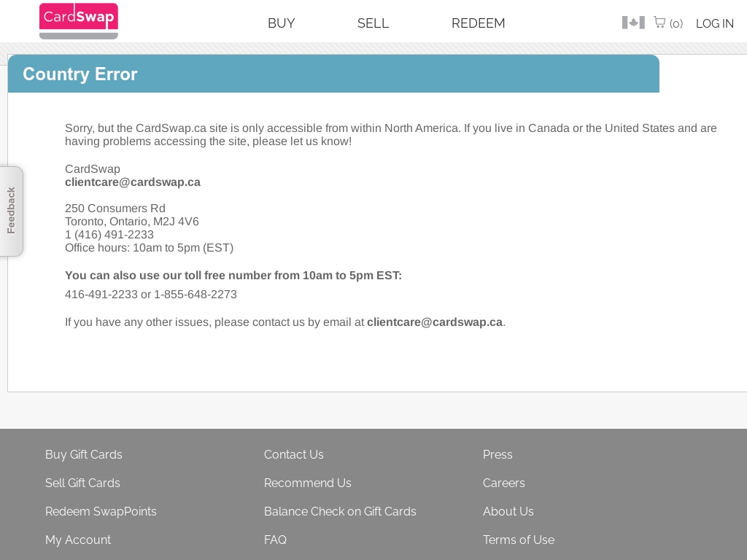Click the cart item count (0)

[x=676, y=24]
